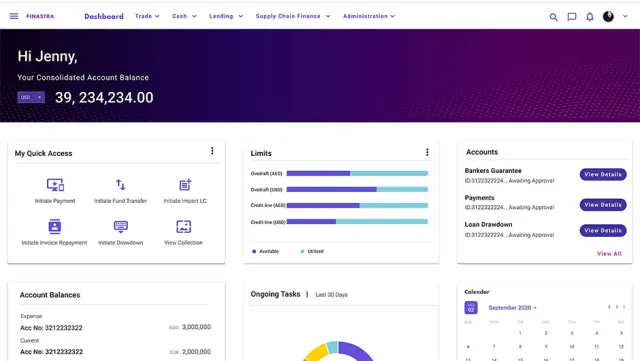Click the Current account 2,000,000 amount
Image resolution: width=640 pixels, height=361 pixels.
pyautogui.click(x=196, y=352)
